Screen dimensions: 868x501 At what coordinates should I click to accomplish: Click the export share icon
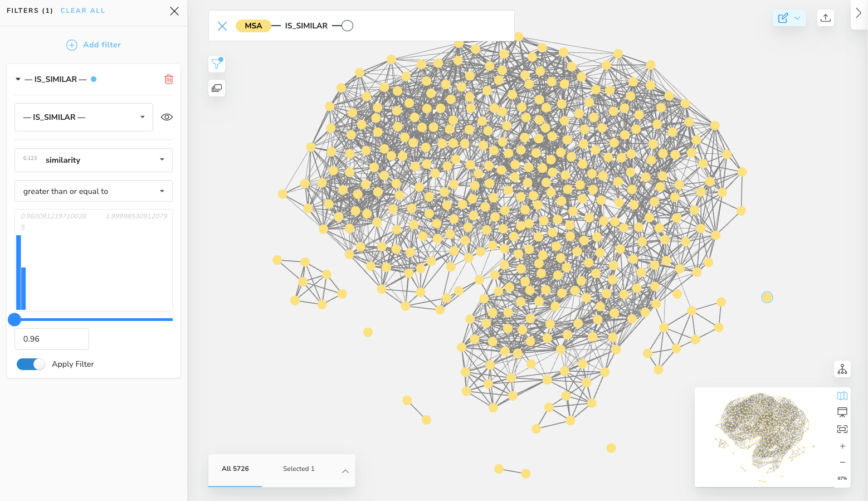click(x=826, y=18)
